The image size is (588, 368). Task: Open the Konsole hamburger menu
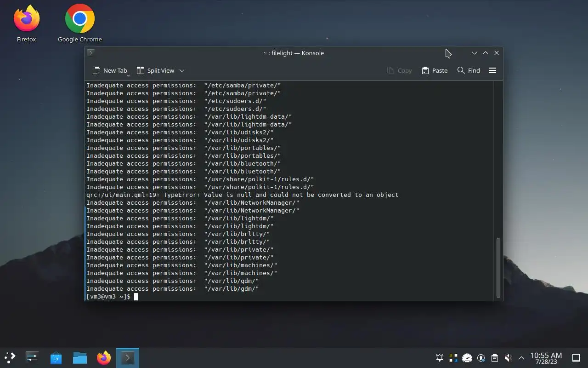click(x=492, y=70)
